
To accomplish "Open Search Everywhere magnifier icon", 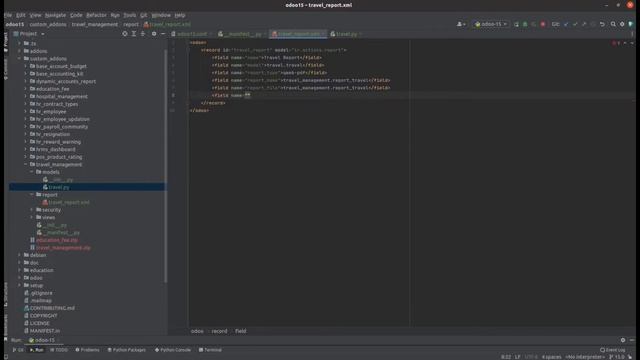I will tap(613, 24).
